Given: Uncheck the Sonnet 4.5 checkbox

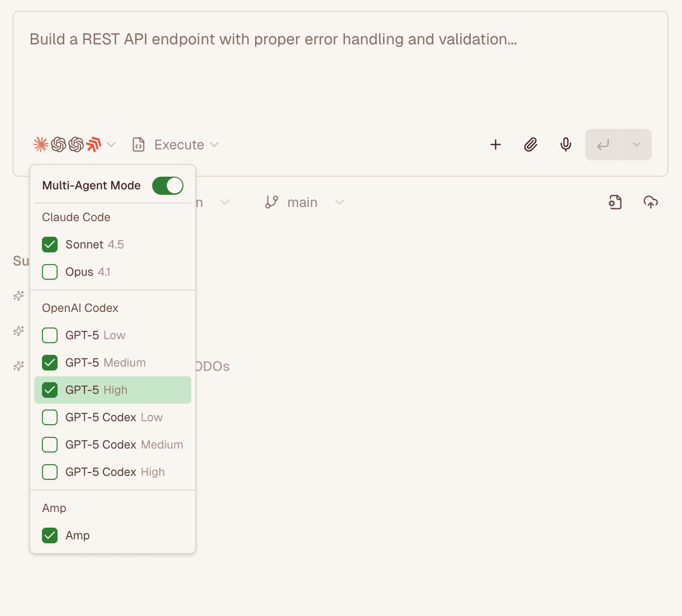Looking at the screenshot, I should point(50,245).
